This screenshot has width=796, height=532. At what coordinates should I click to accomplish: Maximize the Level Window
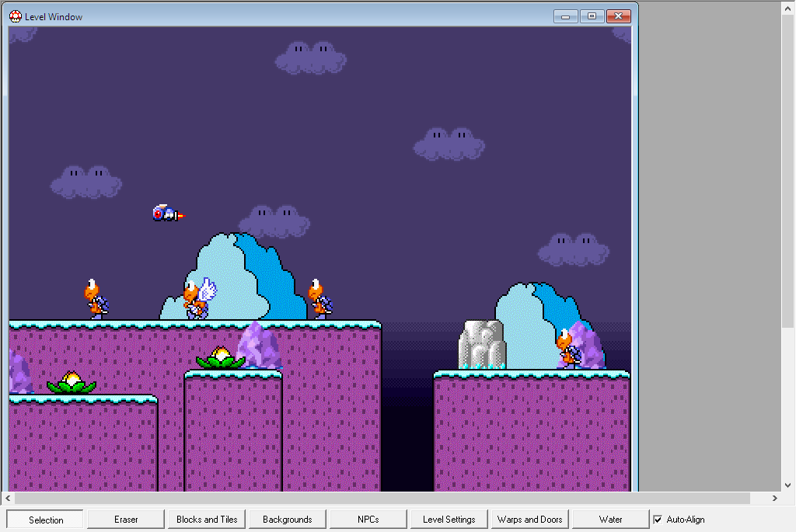tap(592, 16)
